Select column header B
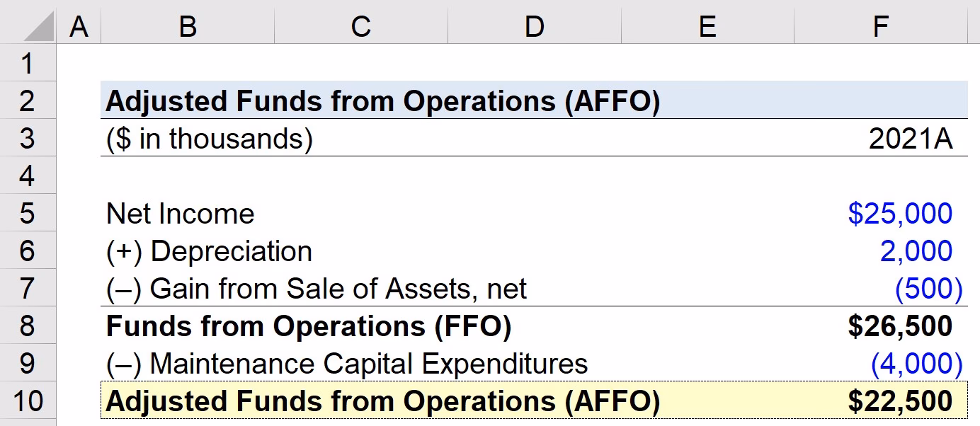 (x=186, y=26)
